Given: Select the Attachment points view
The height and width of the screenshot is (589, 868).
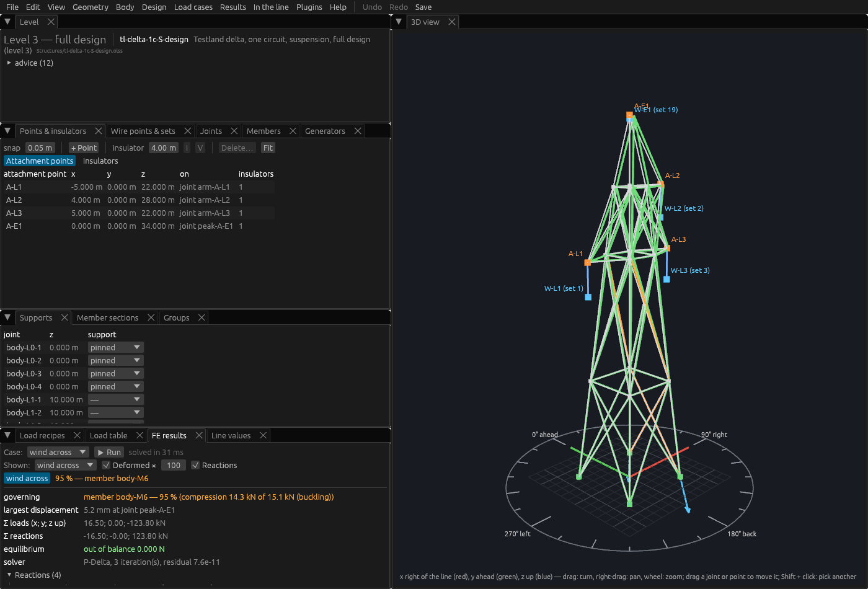Looking at the screenshot, I should pos(40,161).
